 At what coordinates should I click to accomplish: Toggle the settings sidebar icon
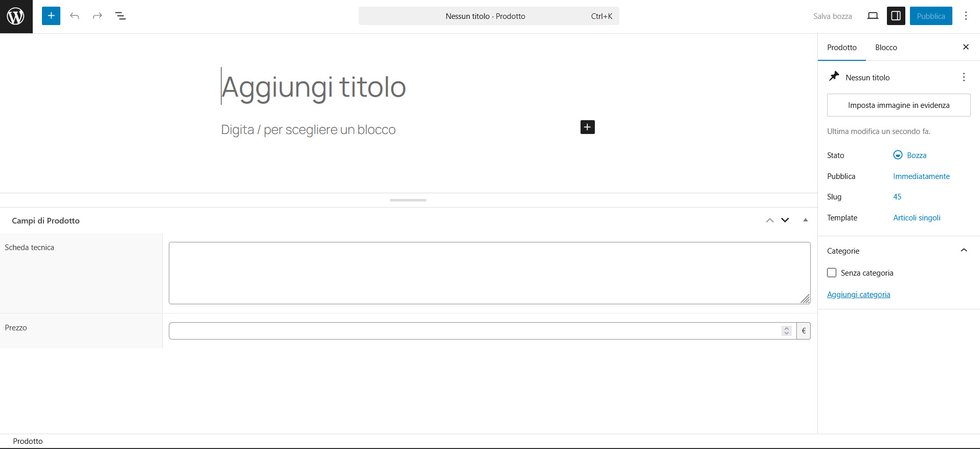click(896, 16)
